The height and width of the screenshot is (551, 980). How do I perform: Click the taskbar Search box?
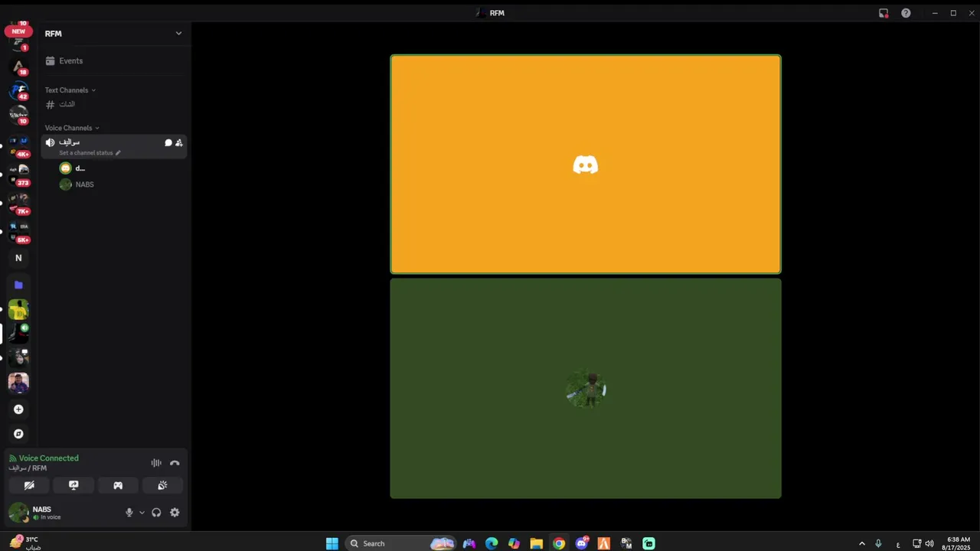click(402, 543)
